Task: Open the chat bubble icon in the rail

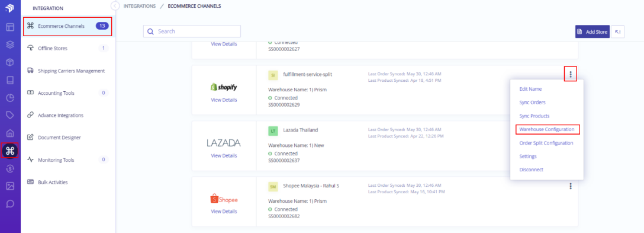Action: (10, 204)
